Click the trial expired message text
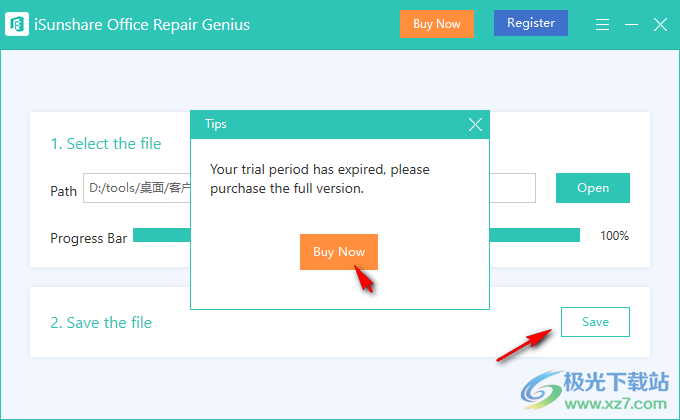The height and width of the screenshot is (420, 680). coord(320,179)
